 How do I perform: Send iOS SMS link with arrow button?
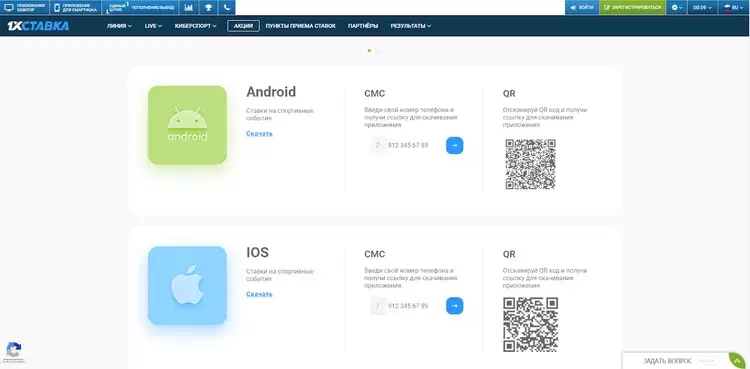[x=454, y=306]
